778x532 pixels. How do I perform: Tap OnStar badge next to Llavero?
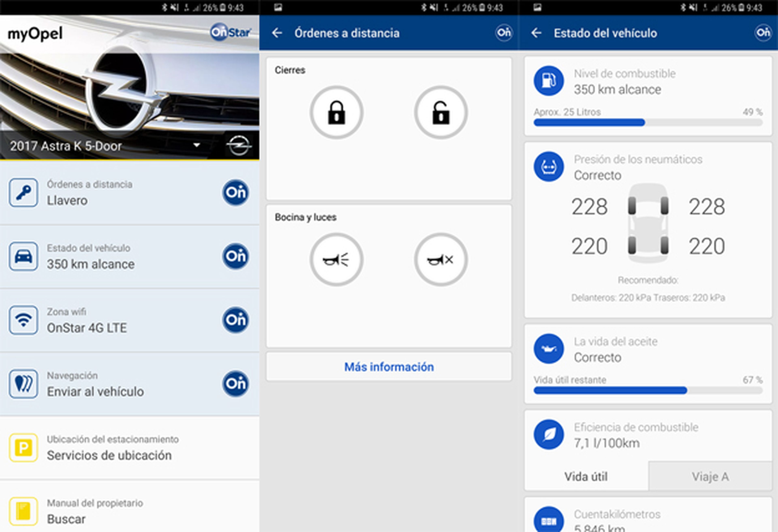[236, 192]
